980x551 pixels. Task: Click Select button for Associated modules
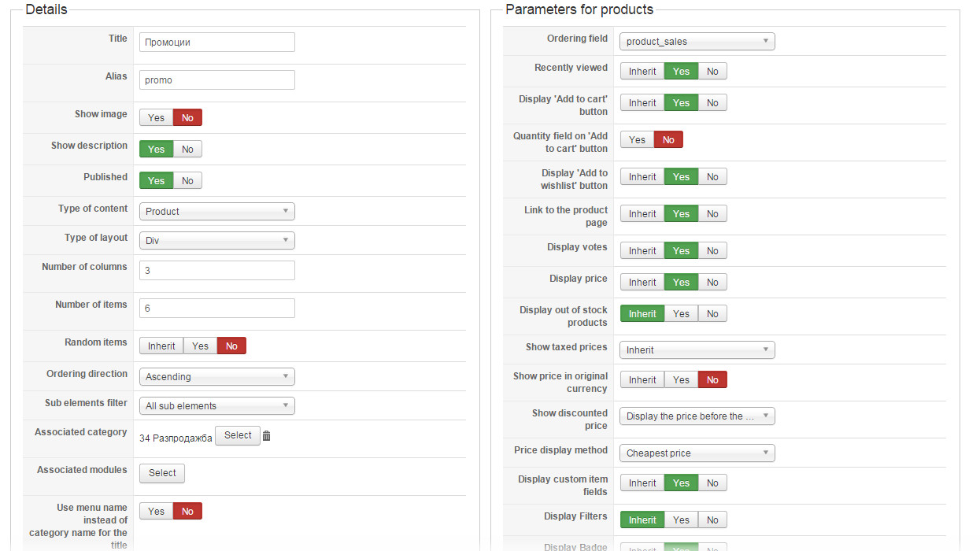[162, 473]
